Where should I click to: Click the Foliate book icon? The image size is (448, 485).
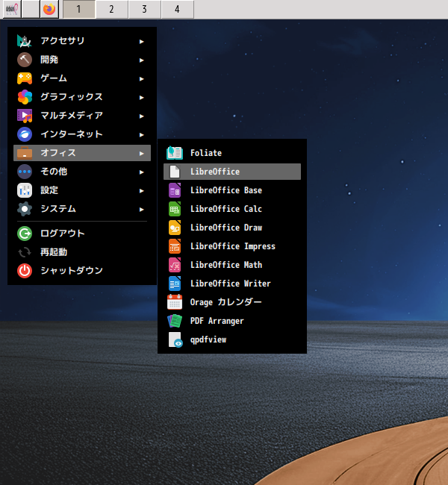pyautogui.click(x=175, y=153)
